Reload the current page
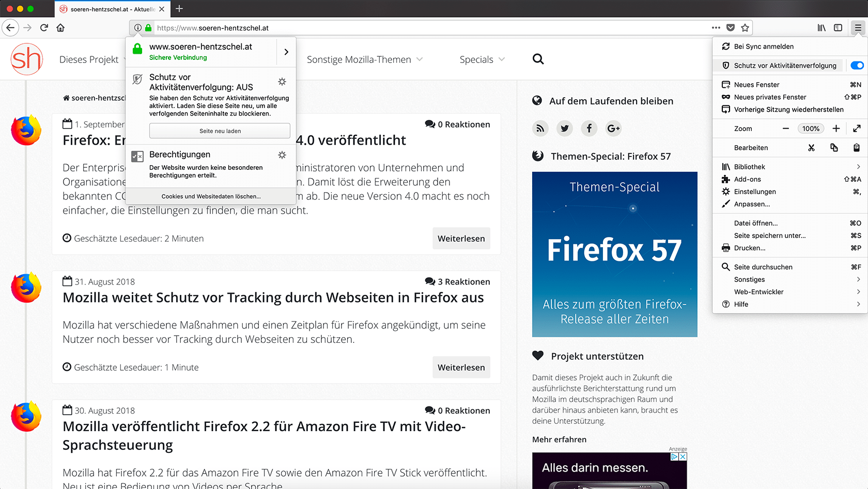 click(44, 28)
